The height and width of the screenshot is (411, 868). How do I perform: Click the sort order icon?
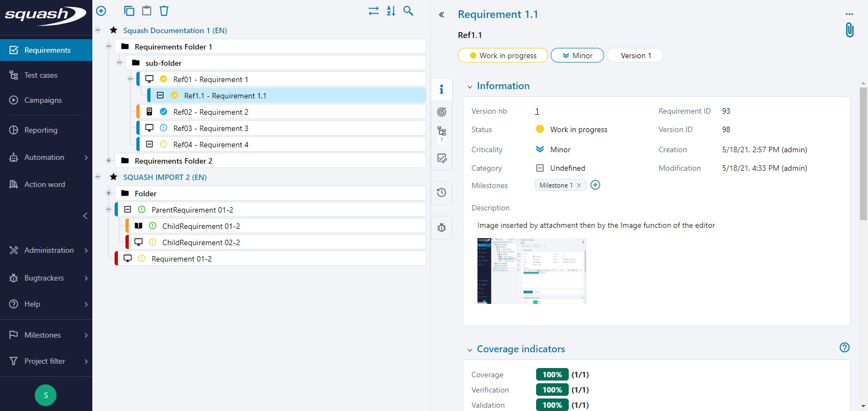coord(391,11)
